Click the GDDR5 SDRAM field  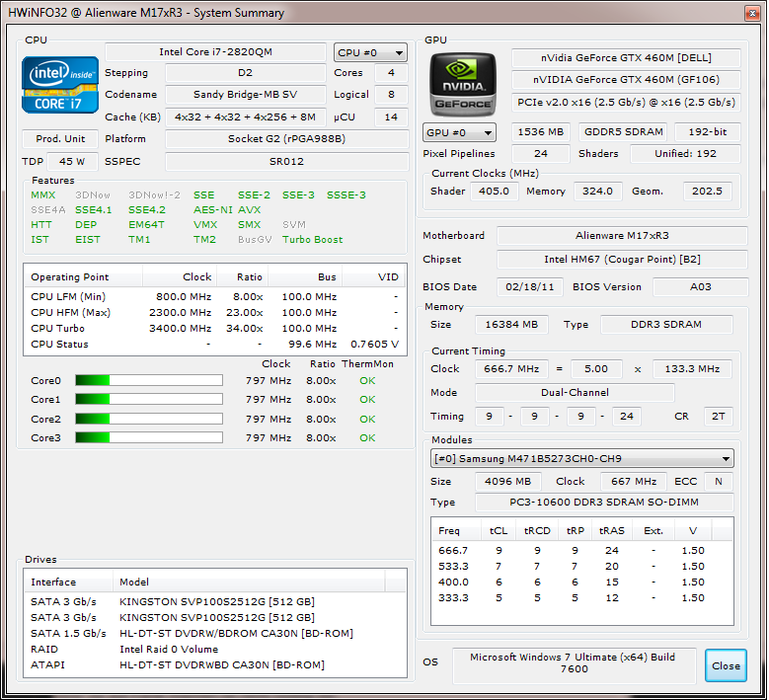point(623,132)
